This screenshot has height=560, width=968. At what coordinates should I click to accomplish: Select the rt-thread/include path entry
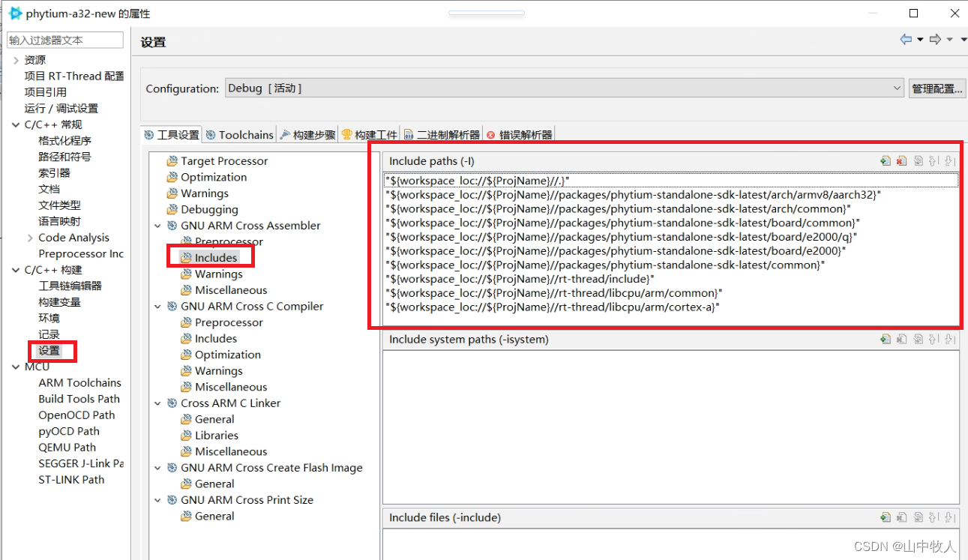[519, 279]
